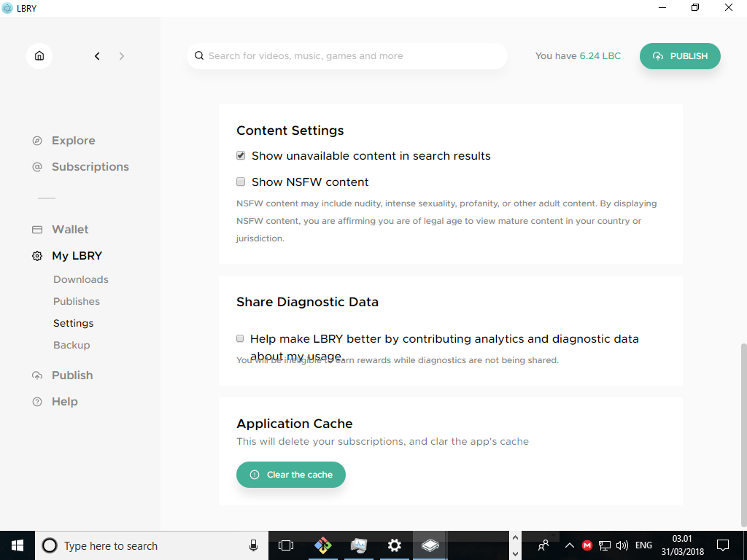Uncheck Show unavailable content in search results
747x560 pixels.
[x=241, y=156]
